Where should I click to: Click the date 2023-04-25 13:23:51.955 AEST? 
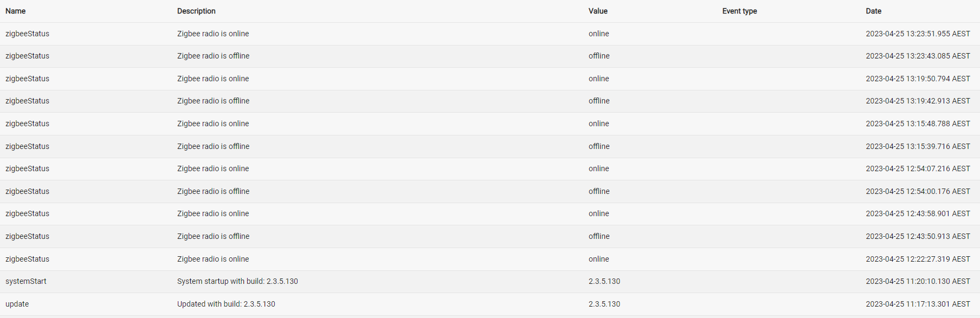[x=918, y=34]
